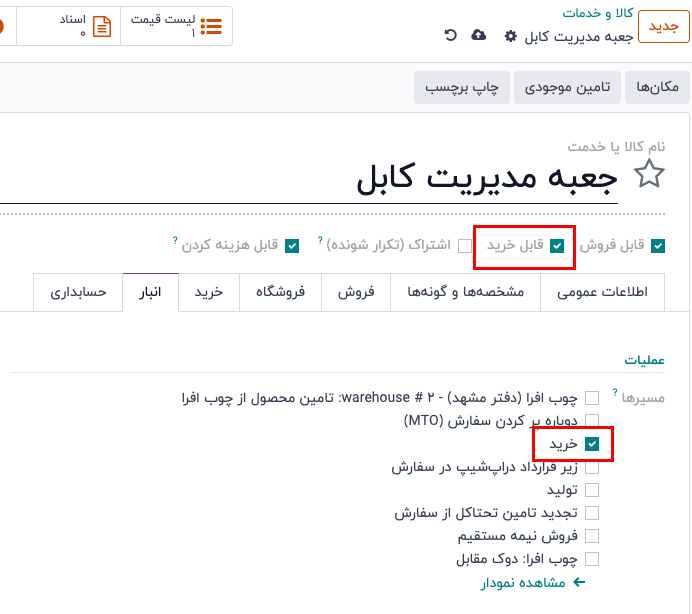The height and width of the screenshot is (614, 692).
Task: Click the جدید button
Action: 663,26
